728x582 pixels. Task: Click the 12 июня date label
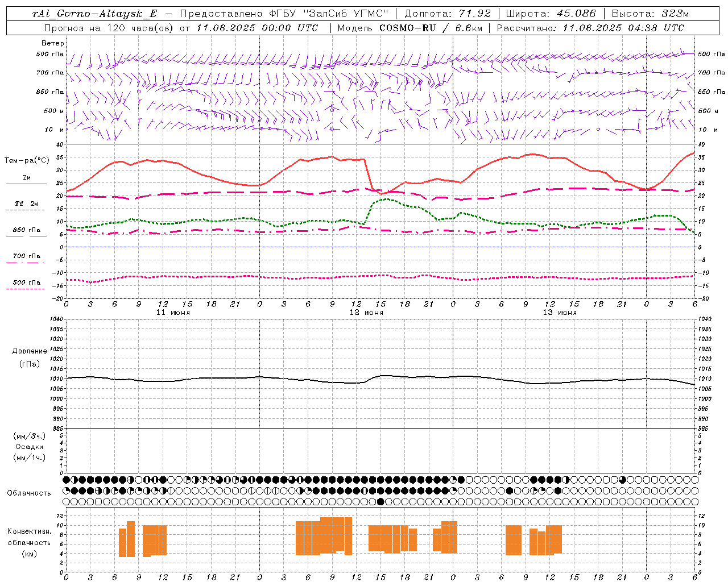tap(366, 313)
